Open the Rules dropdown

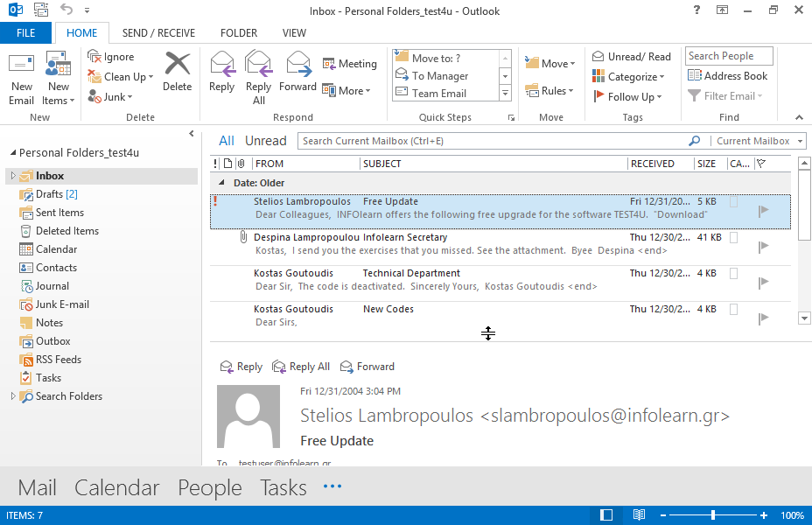[549, 91]
